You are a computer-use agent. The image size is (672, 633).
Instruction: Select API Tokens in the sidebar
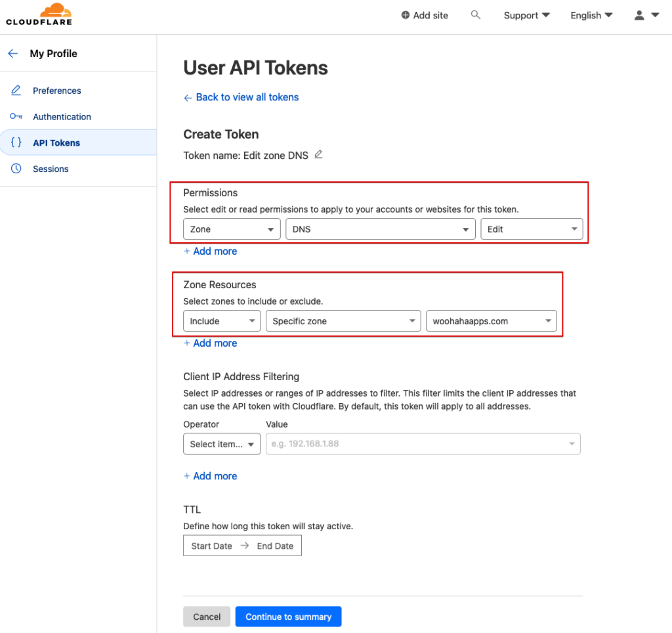point(56,142)
